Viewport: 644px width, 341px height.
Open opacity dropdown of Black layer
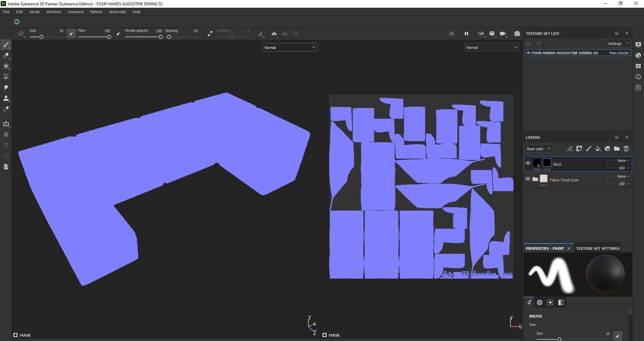point(624,168)
